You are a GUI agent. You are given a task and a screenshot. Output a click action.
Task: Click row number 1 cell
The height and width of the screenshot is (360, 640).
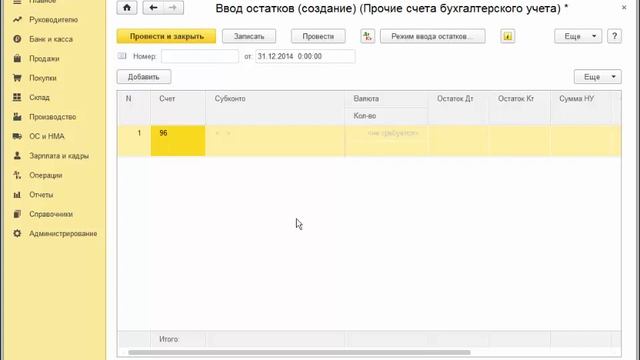(134, 141)
